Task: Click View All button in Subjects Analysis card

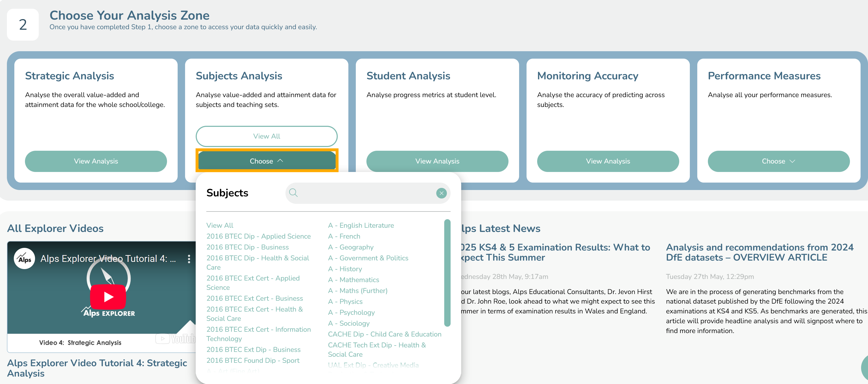Action: pos(267,136)
